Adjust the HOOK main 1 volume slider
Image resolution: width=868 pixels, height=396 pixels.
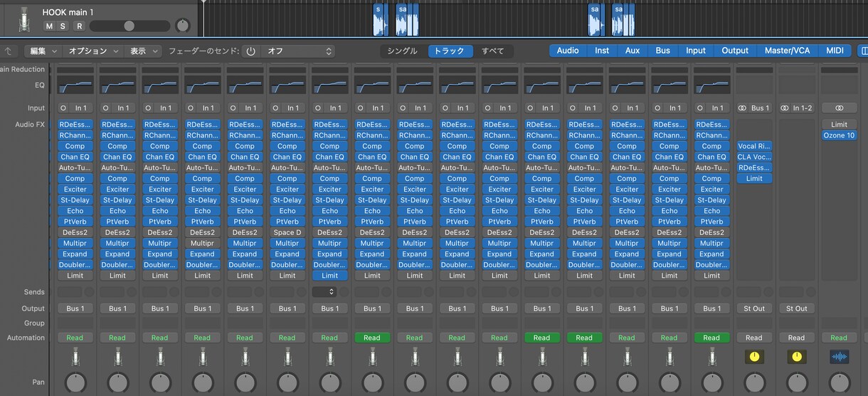pyautogui.click(x=129, y=26)
